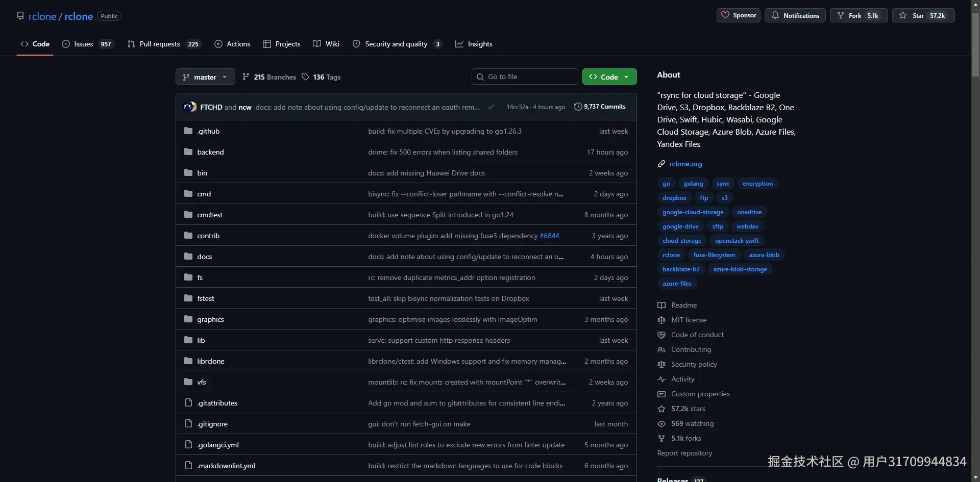Star the rclone repository
Image resolution: width=980 pixels, height=482 pixels.
click(x=923, y=15)
